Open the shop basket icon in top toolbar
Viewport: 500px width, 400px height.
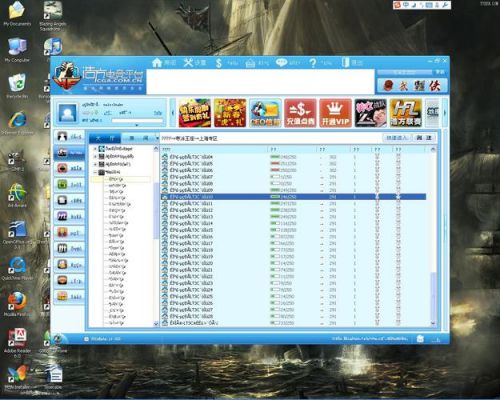tap(250, 63)
